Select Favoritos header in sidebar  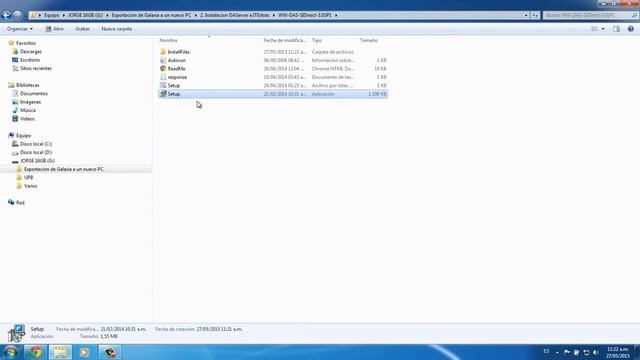pos(25,43)
